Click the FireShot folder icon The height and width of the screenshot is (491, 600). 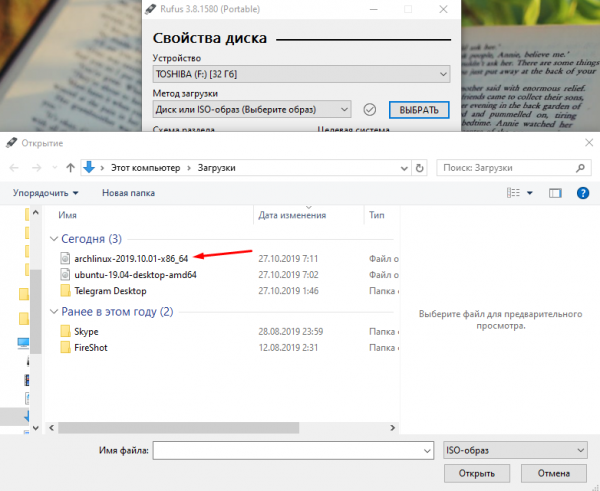65,347
